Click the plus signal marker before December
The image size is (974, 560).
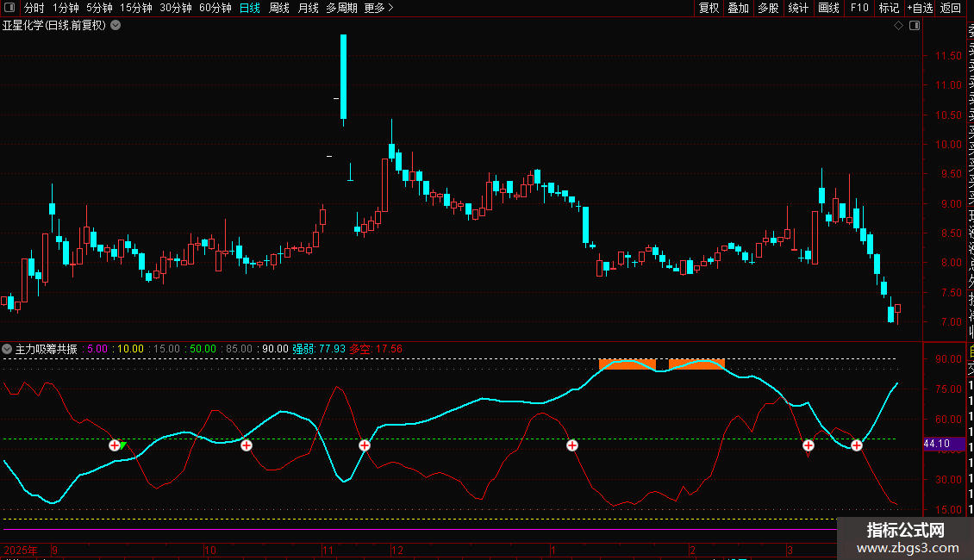365,445
